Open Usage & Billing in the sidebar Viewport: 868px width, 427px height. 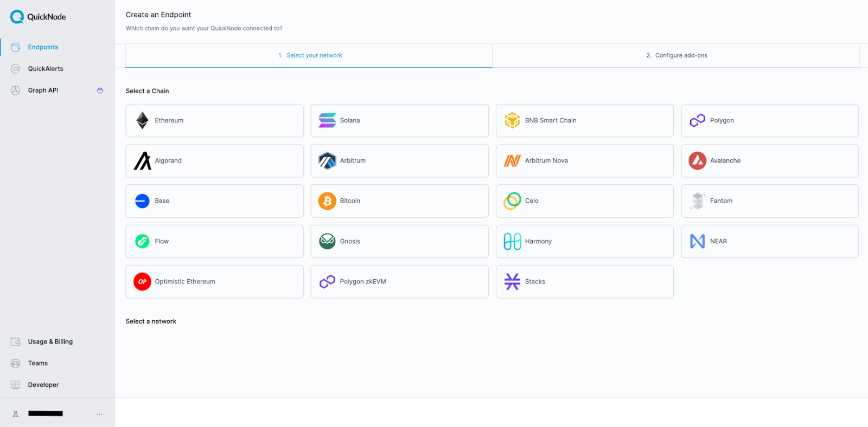[50, 341]
